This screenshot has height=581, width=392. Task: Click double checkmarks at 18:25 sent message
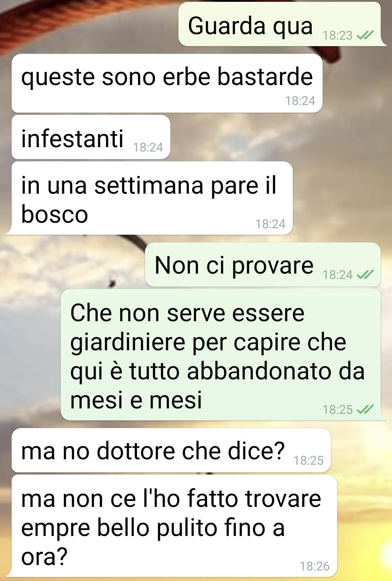coord(365,409)
